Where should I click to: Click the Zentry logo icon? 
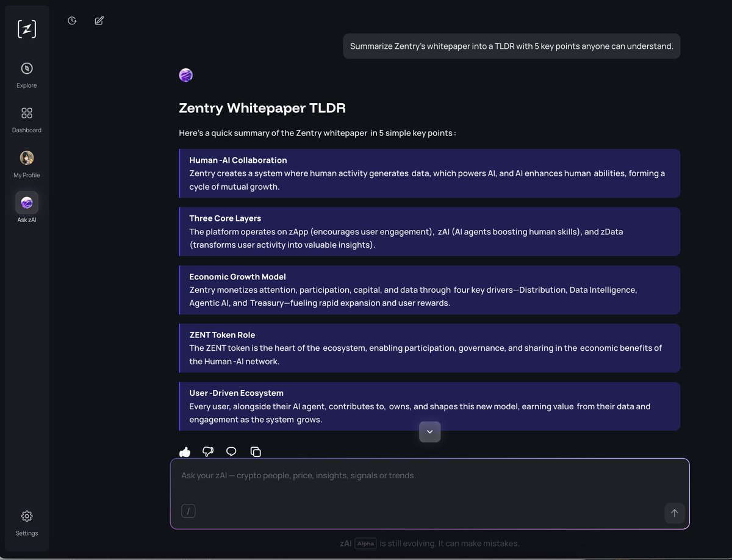[x=27, y=29]
